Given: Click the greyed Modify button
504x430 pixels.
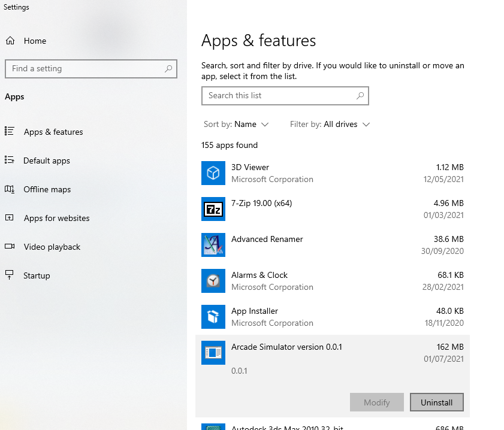Looking at the screenshot, I should [377, 402].
